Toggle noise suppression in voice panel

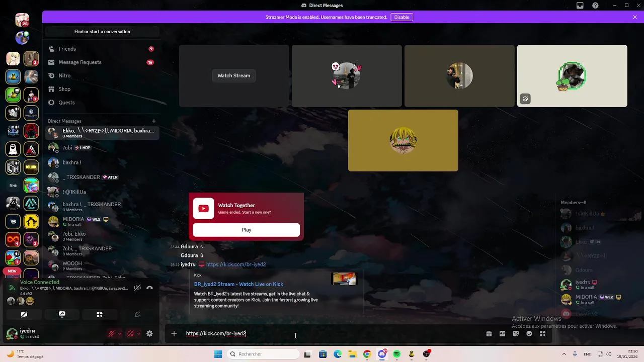tap(137, 288)
